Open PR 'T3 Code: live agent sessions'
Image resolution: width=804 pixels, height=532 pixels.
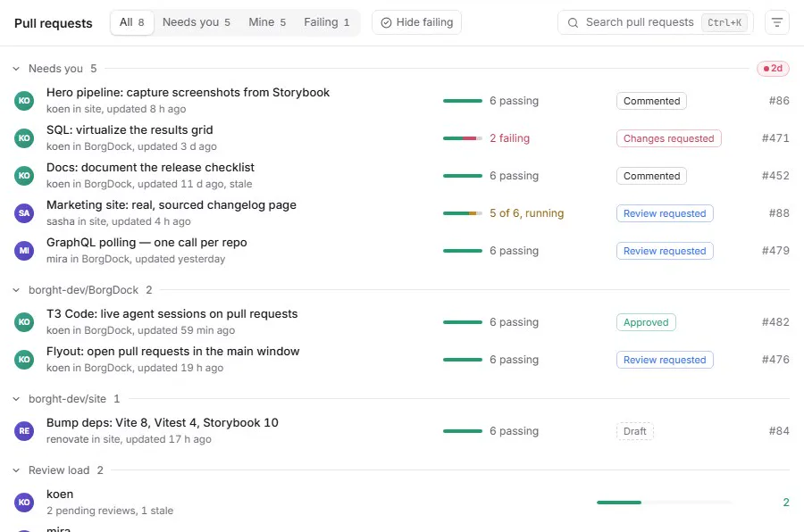coord(172,313)
